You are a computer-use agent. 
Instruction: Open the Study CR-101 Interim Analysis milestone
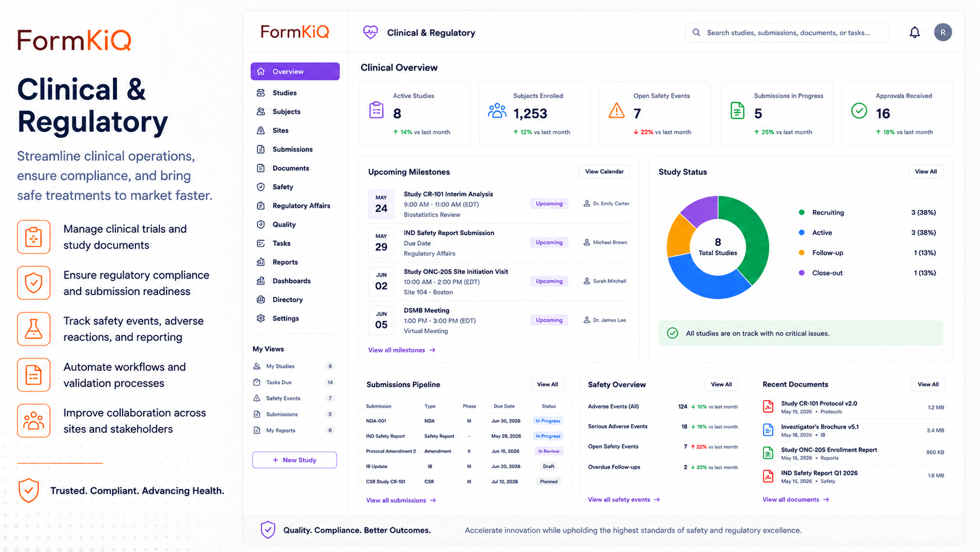(499, 204)
